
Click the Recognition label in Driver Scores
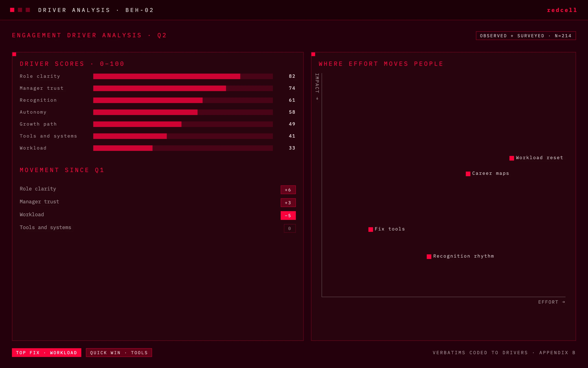38,100
